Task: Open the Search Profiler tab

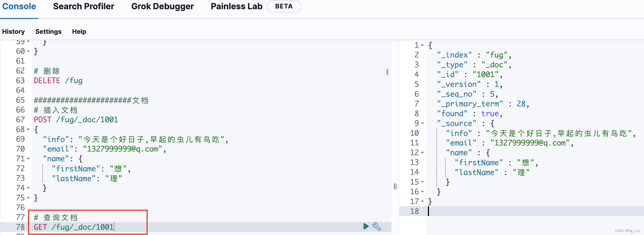Action: click(84, 6)
